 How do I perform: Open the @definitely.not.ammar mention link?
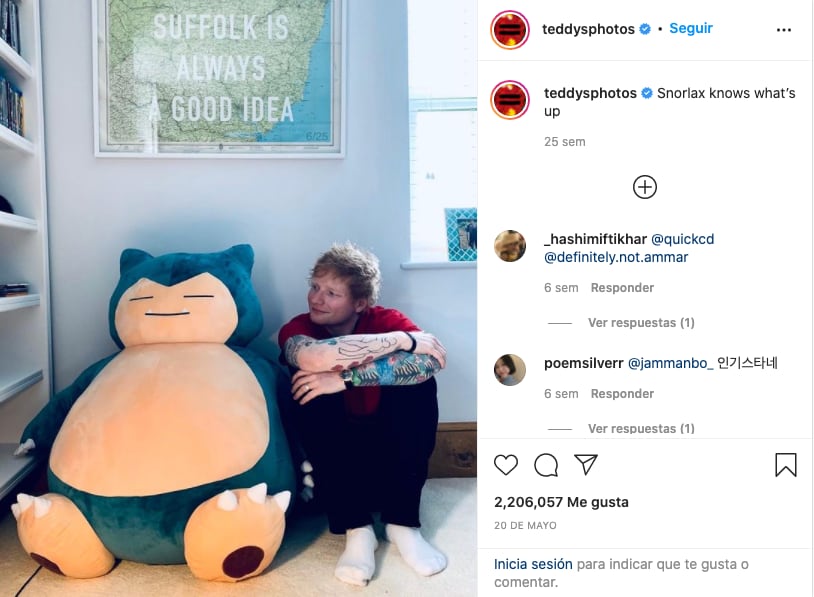(616, 257)
